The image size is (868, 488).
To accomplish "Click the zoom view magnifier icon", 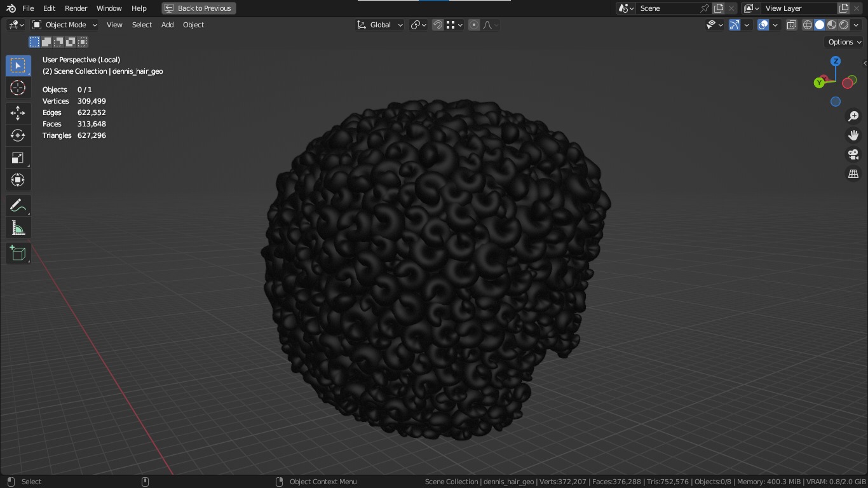I will pyautogui.click(x=853, y=116).
